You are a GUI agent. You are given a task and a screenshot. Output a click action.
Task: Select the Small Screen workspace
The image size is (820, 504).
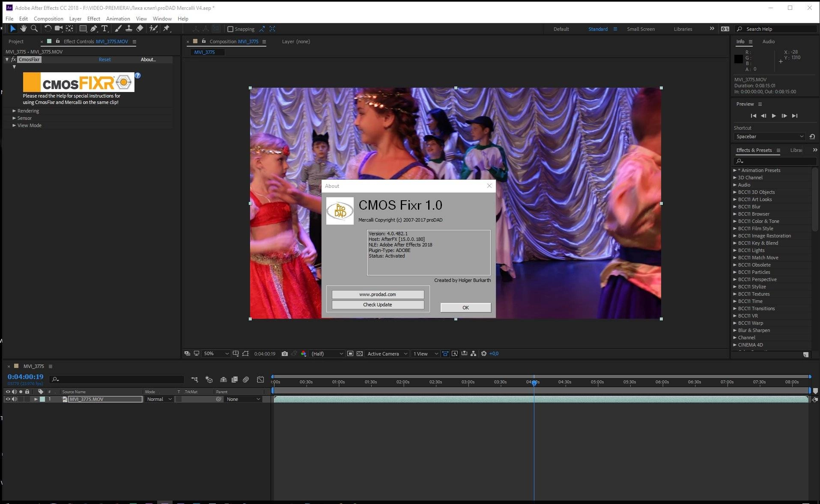(x=641, y=29)
